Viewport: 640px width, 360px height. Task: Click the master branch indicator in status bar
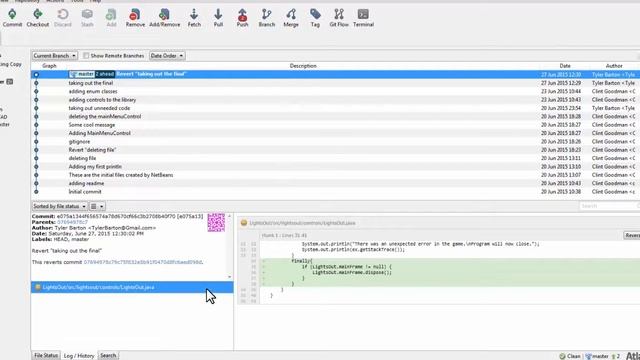pyautogui.click(x=597, y=356)
